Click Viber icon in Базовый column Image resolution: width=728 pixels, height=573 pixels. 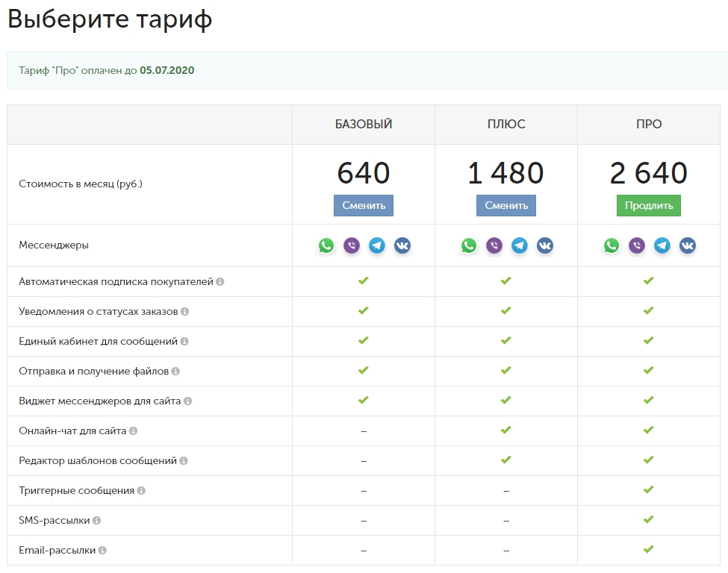click(352, 245)
